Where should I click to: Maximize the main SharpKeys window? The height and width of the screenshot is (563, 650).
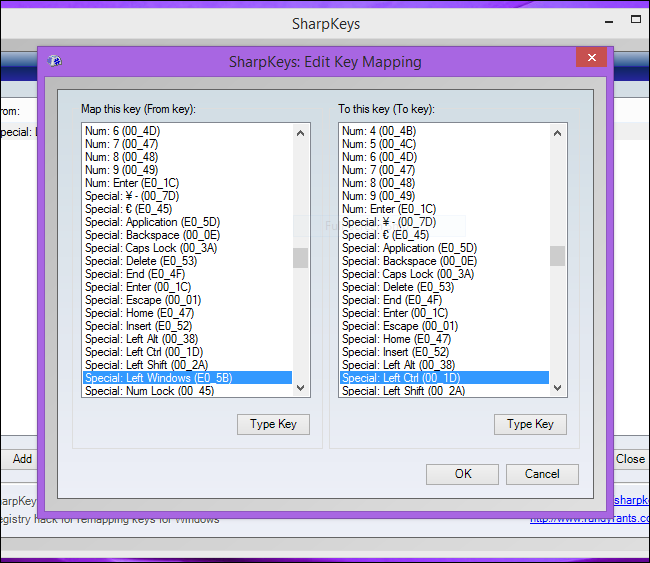[x=635, y=19]
